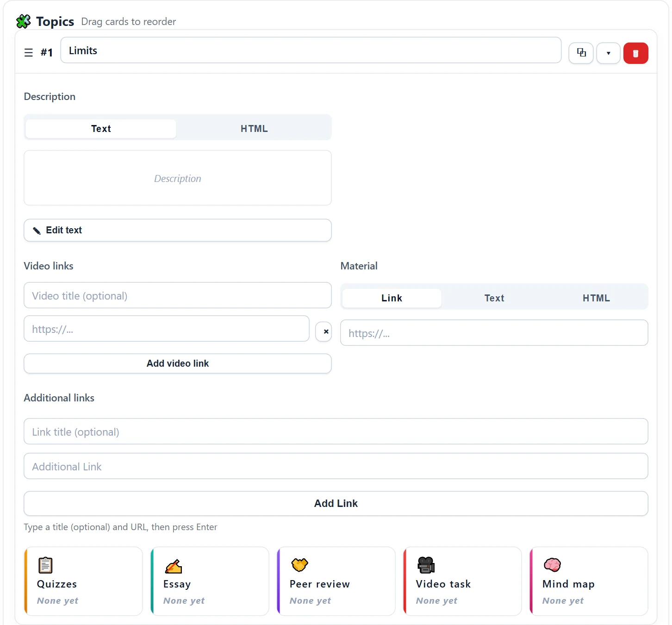Image resolution: width=672 pixels, height=625 pixels.
Task: Click the Edit text button
Action: (x=178, y=230)
